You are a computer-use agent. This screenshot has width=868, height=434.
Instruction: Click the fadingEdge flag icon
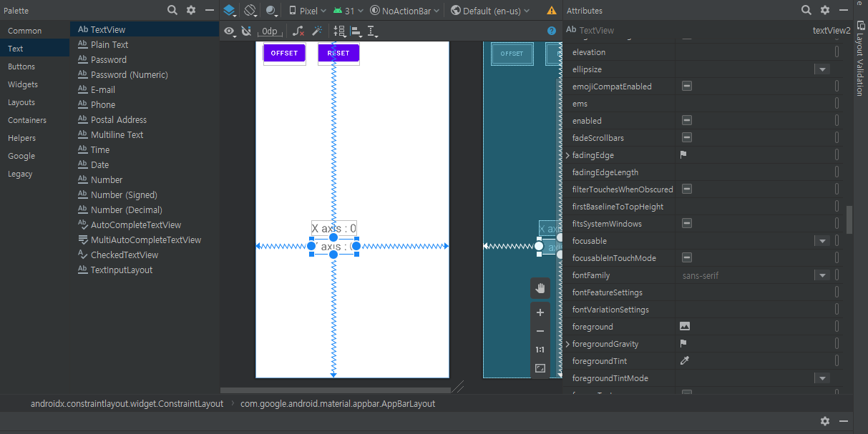(x=683, y=154)
